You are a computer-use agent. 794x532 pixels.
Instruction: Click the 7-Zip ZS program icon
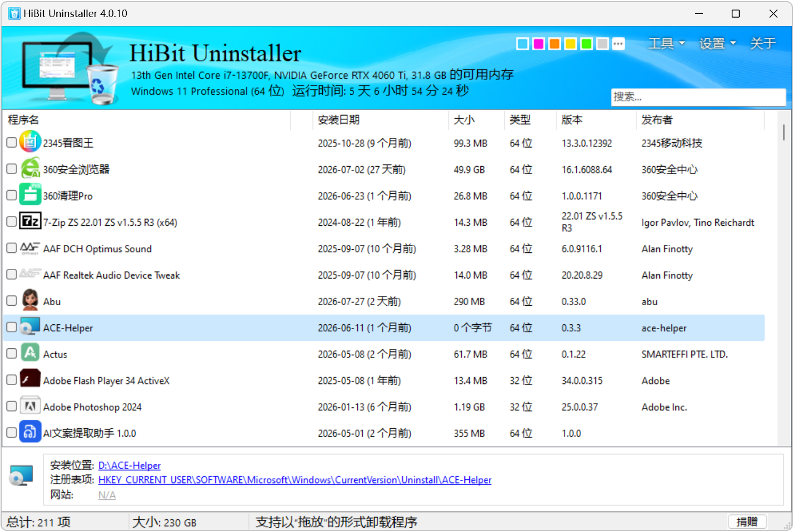pyautogui.click(x=30, y=221)
